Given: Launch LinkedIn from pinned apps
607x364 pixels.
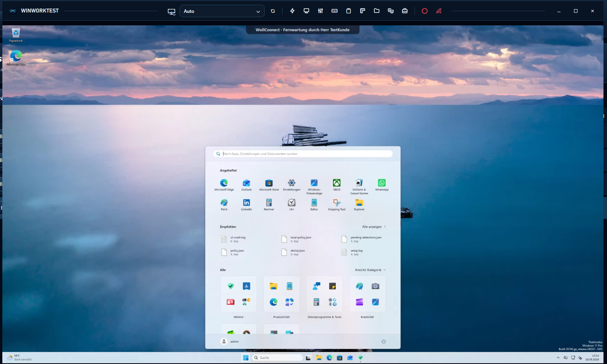Looking at the screenshot, I should coord(246,205).
